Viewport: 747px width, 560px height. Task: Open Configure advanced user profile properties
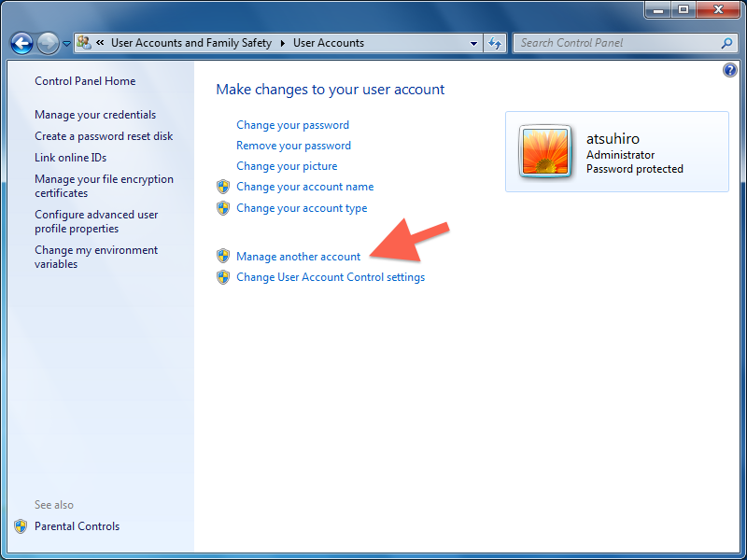coord(96,221)
